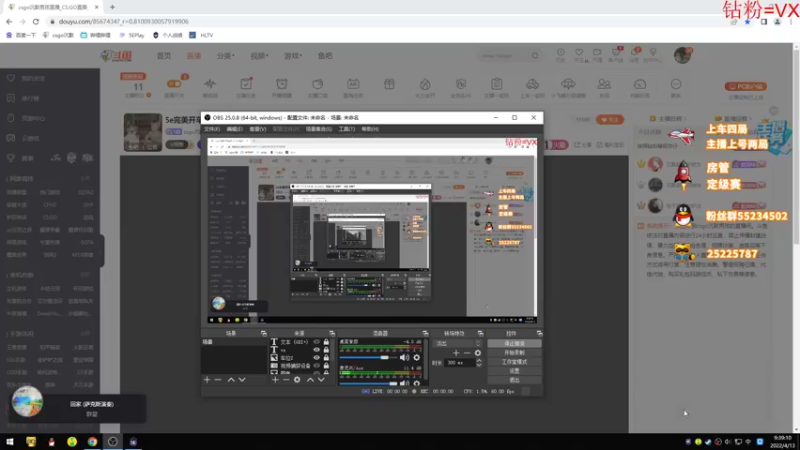Toggle lock on video capture device source
Viewport: 800px width, 450px height.
coord(326,366)
